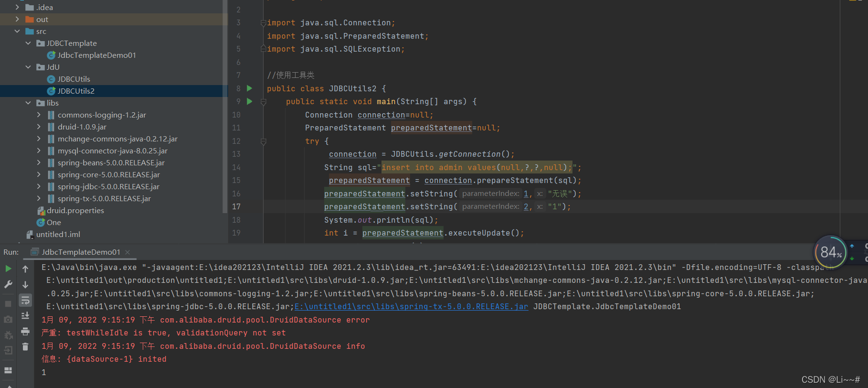Screen dimensions: 868x388
Task: Fold the import block at line 3
Action: pos(263,23)
